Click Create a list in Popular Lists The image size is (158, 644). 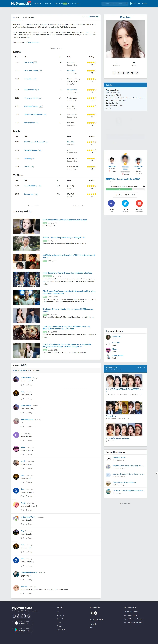click(x=140, y=367)
